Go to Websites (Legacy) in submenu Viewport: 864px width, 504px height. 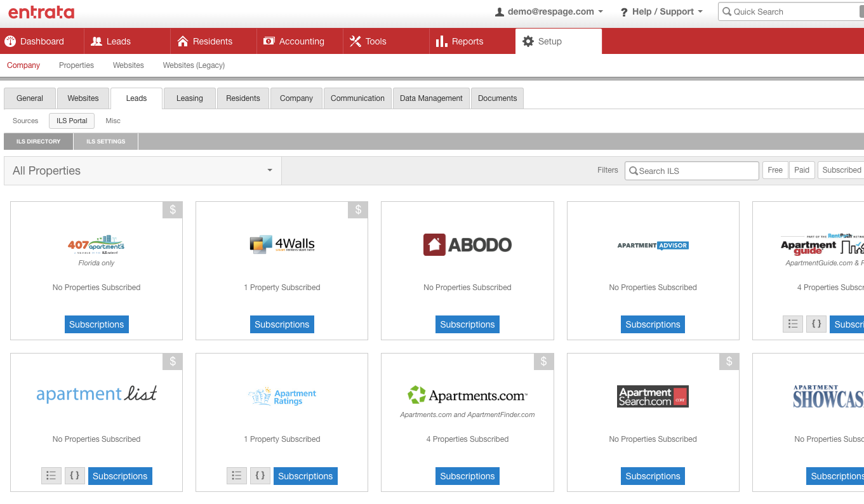194,65
